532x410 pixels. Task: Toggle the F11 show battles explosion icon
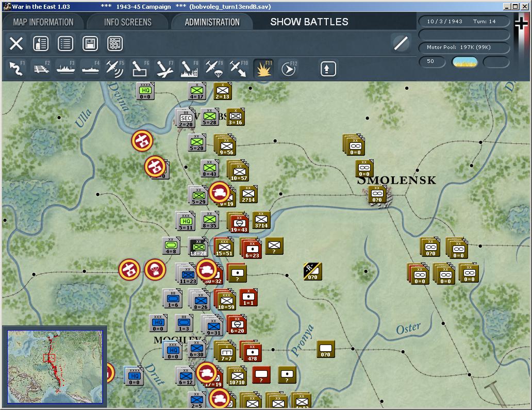click(263, 68)
